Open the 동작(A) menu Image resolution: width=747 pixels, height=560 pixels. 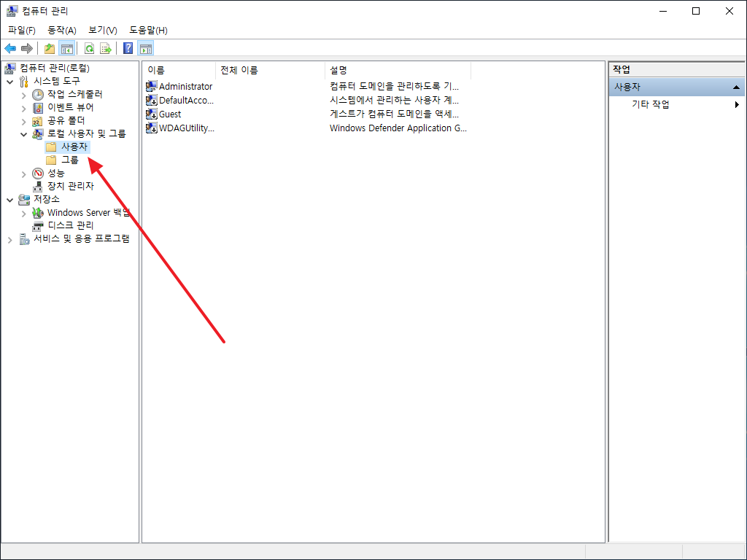click(x=62, y=30)
